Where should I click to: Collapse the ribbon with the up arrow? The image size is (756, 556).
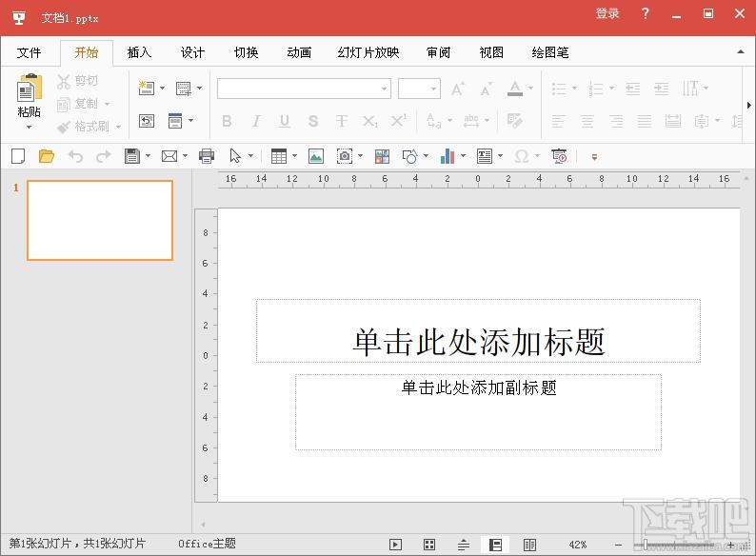741,51
